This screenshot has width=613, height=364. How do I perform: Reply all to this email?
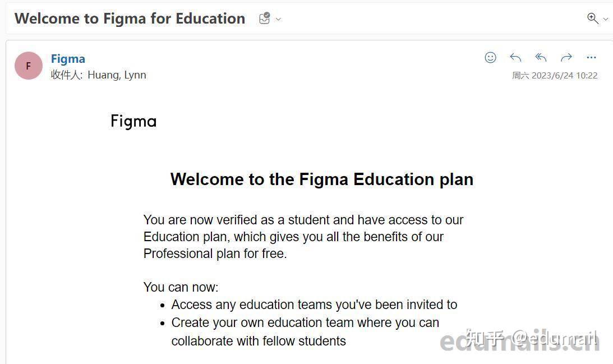pos(541,57)
